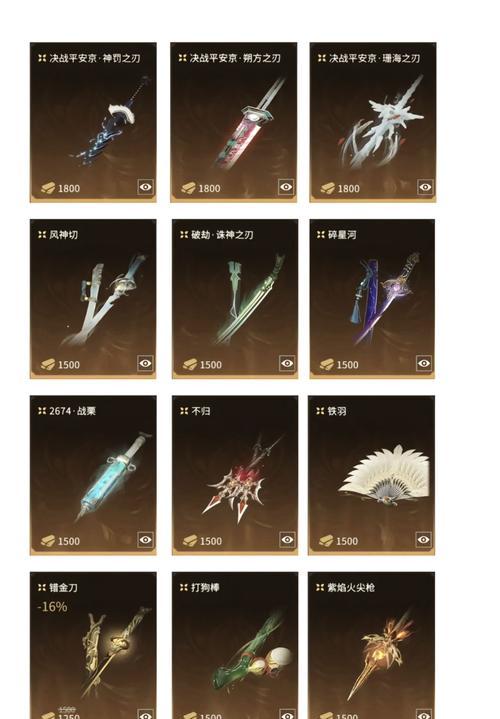Click the eye icon on 不归 card
This screenshot has width=500, height=719.
point(287,540)
